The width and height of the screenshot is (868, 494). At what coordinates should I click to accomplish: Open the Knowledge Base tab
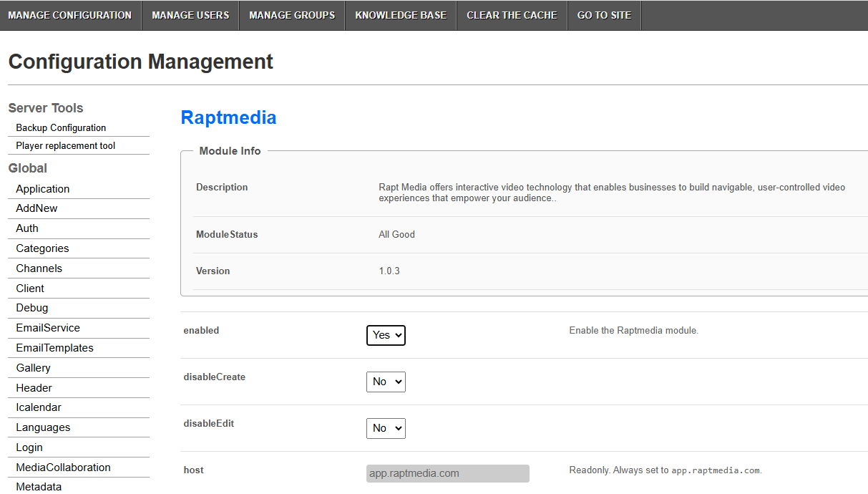[x=401, y=15]
